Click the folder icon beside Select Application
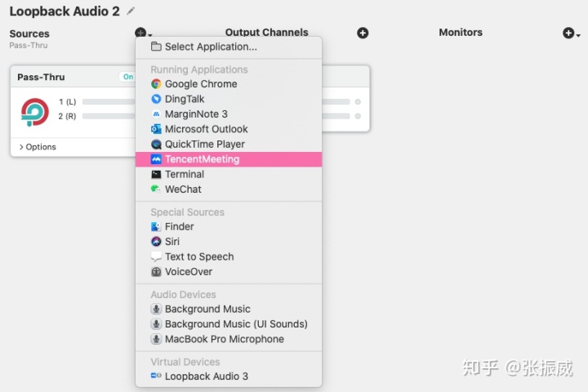The width and height of the screenshot is (588, 392). click(156, 47)
